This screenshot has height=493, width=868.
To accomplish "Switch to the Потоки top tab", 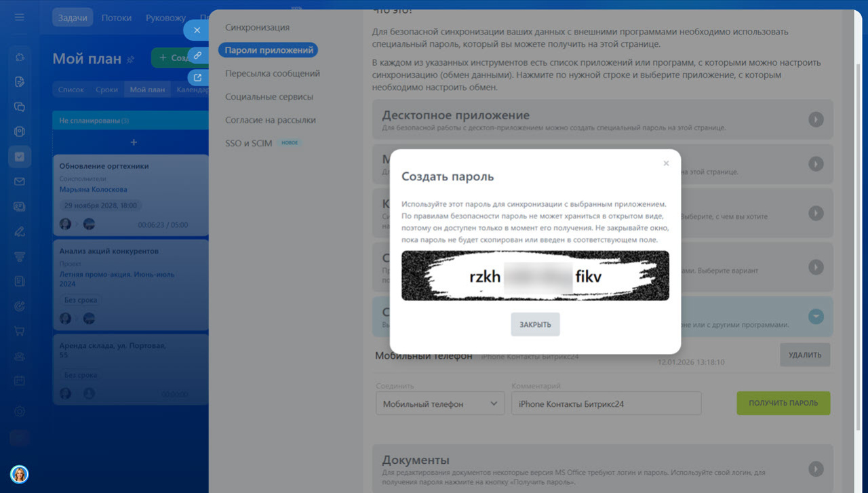I will pos(117,18).
